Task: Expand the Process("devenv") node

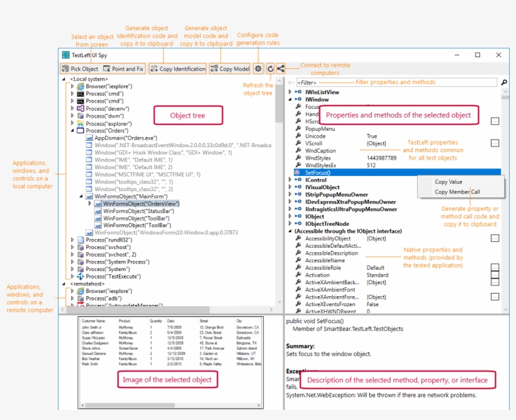Action: click(72, 109)
